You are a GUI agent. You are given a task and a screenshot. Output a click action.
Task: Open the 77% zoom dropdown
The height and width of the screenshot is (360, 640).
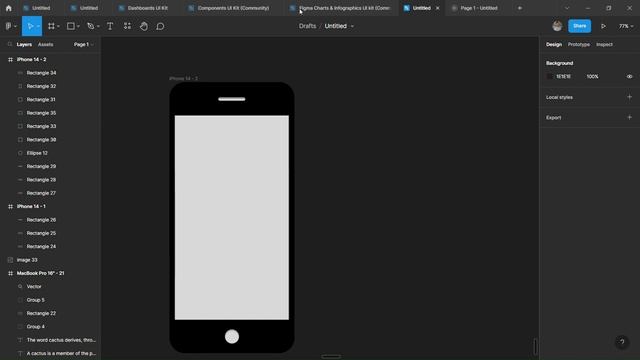[x=626, y=26]
